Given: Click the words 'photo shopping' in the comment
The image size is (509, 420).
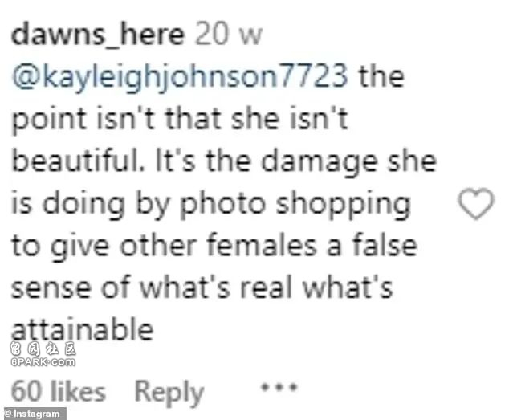Looking at the screenshot, I should (x=295, y=206).
